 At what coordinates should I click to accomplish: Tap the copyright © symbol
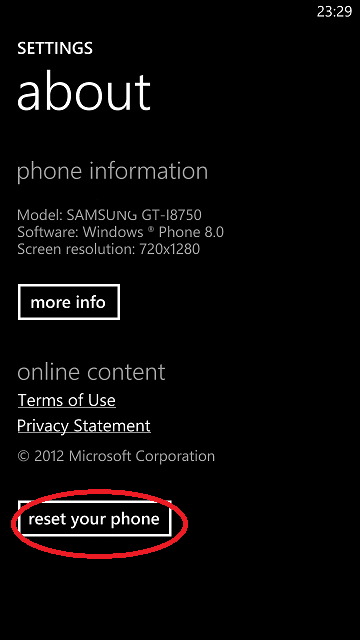tap(24, 456)
